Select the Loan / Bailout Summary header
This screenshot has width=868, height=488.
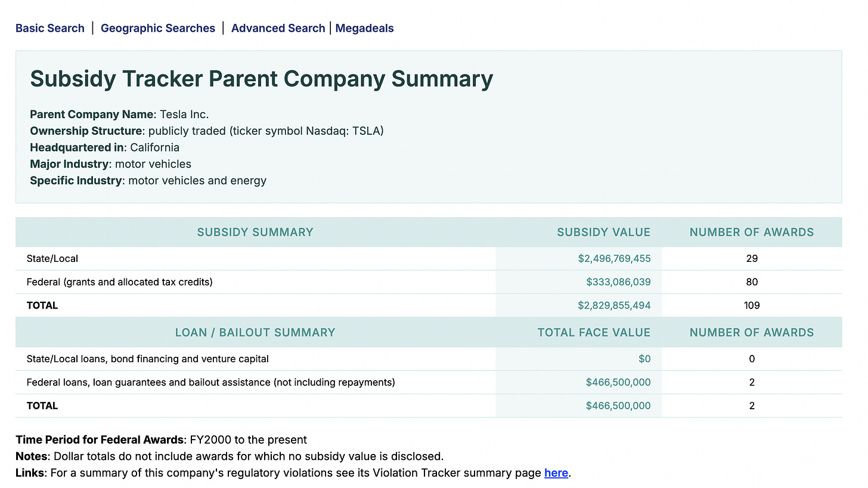point(255,332)
